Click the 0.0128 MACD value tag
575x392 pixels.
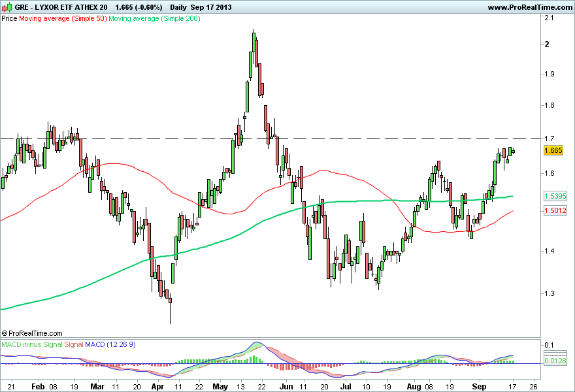point(555,361)
